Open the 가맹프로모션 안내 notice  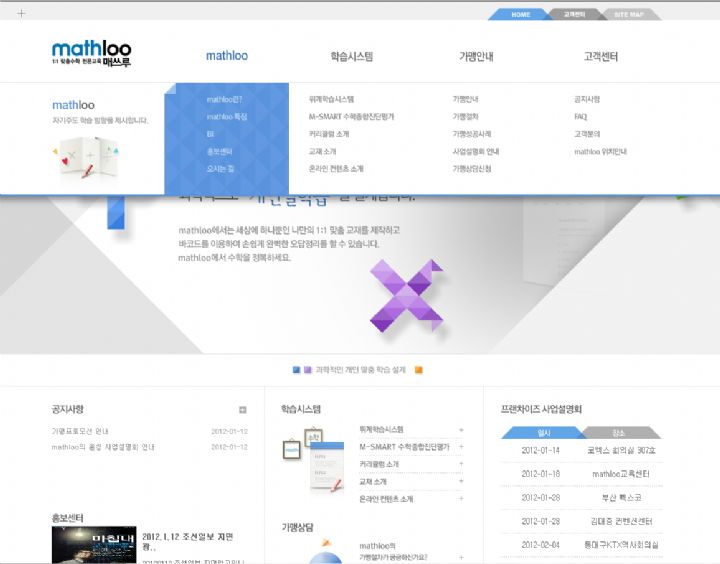point(80,431)
